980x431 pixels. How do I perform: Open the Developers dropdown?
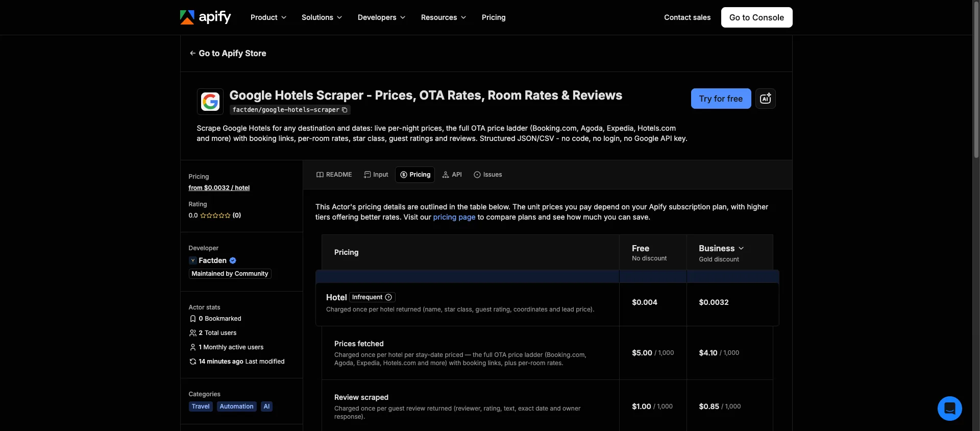(381, 17)
